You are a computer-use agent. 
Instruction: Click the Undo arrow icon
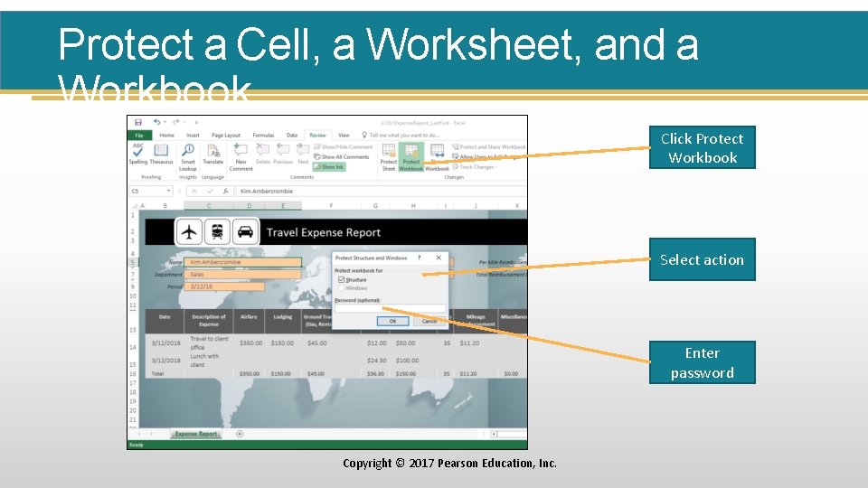point(157,122)
